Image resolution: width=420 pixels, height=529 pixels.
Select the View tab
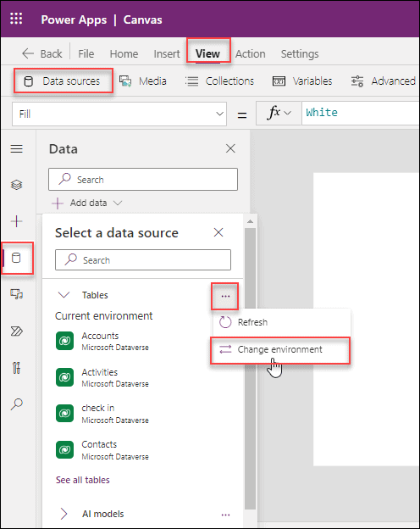coord(208,53)
